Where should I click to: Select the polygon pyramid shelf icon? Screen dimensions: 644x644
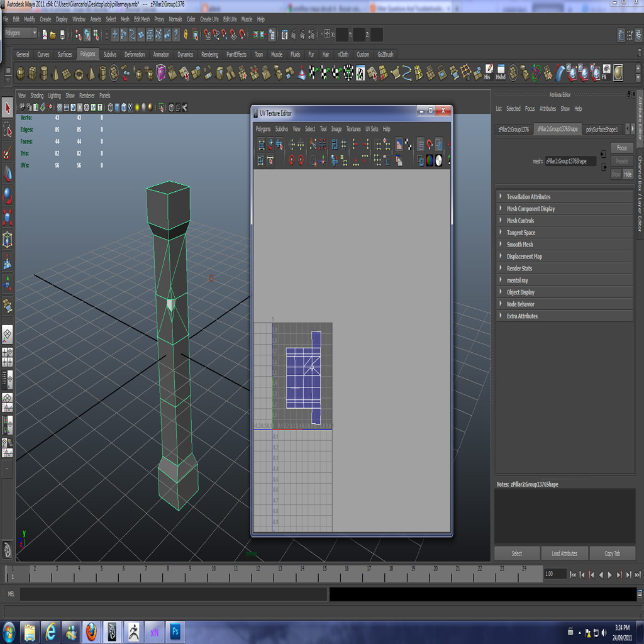(91, 74)
